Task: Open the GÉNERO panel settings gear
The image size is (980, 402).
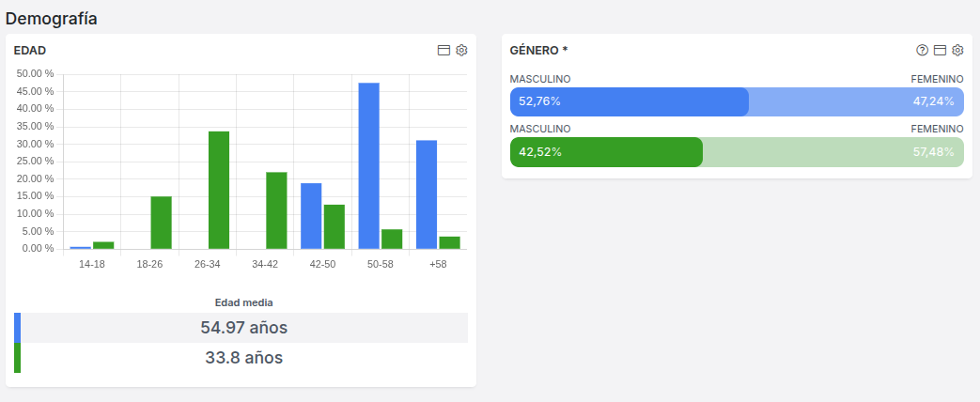Action: coord(957,51)
